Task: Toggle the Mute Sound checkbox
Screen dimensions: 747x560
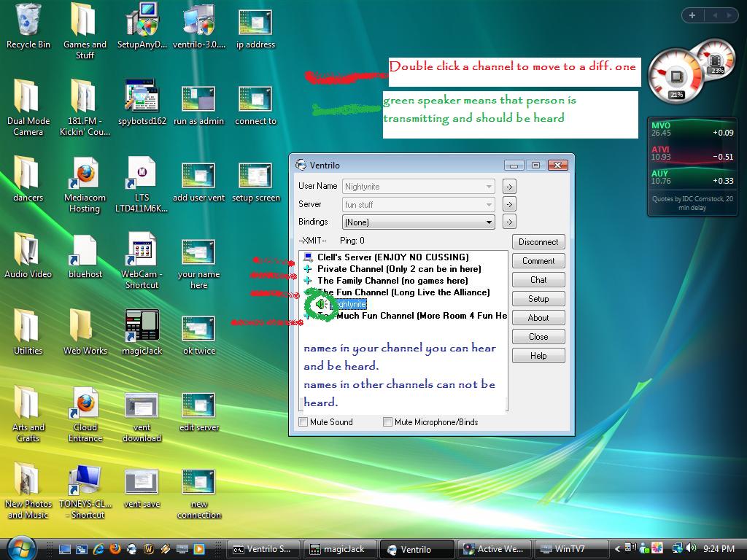Action: click(303, 422)
